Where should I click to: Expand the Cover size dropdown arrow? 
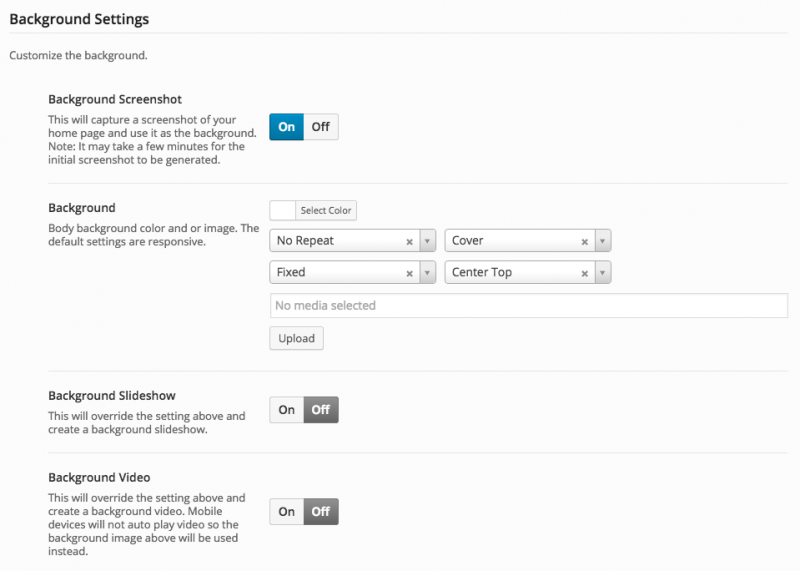603,241
